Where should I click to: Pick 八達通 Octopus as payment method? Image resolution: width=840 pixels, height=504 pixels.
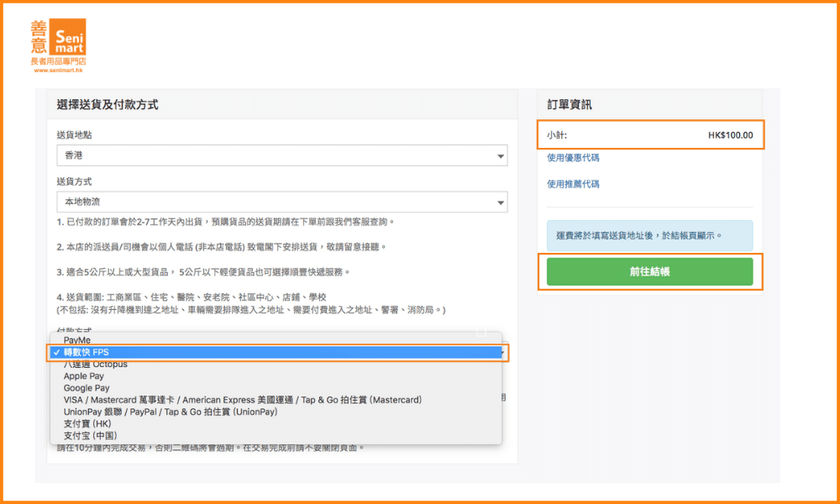[96, 365]
